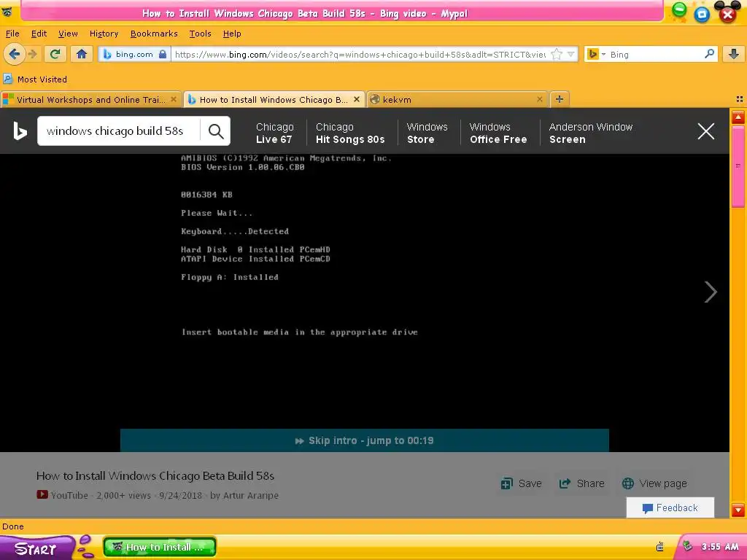Close the video overlay with X
The height and width of the screenshot is (560, 747).
pyautogui.click(x=706, y=131)
